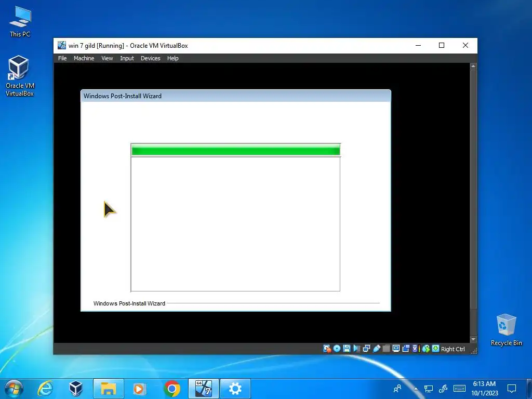Viewport: 532px width, 399px height.
Task: Click the Windows Post-Install Wizard footer label
Action: point(129,303)
